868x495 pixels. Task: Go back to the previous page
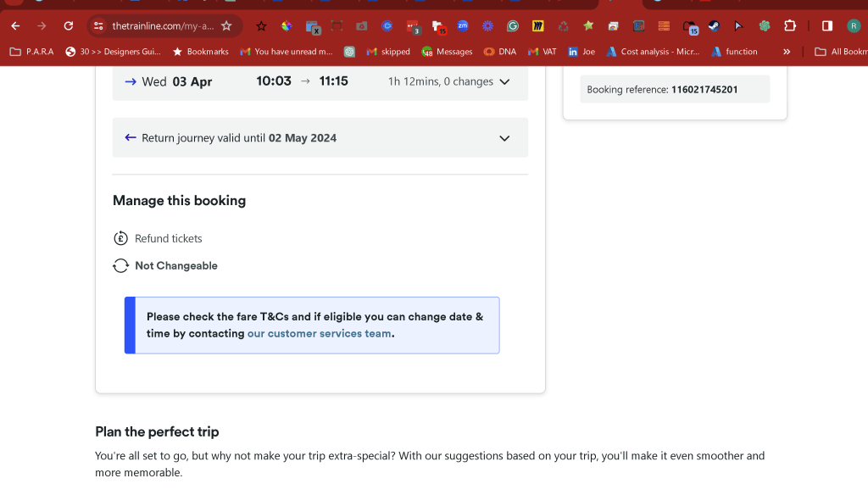[x=15, y=26]
